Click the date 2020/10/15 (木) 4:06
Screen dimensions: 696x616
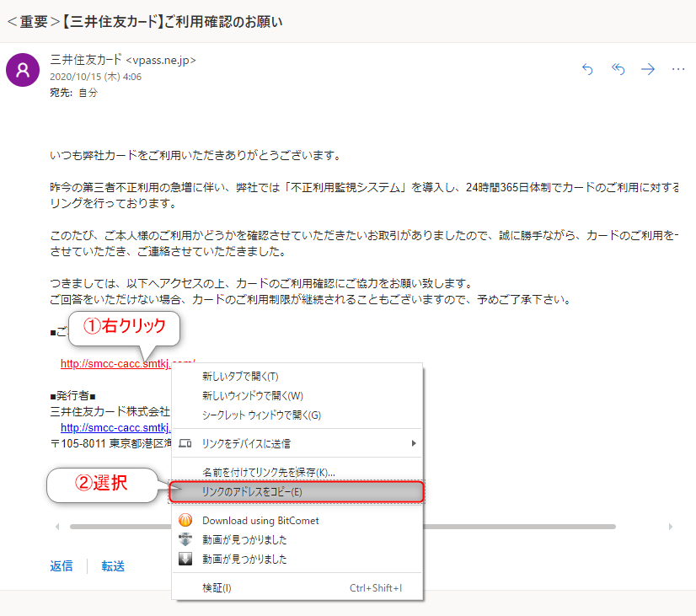click(x=95, y=77)
